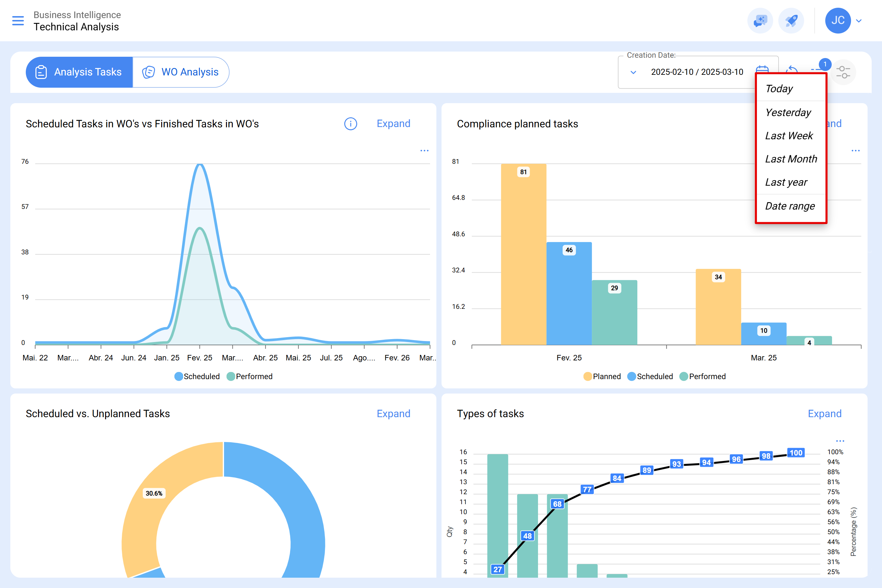The width and height of the screenshot is (882, 588).
Task: Toggle Performed series in compliance legend
Action: point(703,377)
